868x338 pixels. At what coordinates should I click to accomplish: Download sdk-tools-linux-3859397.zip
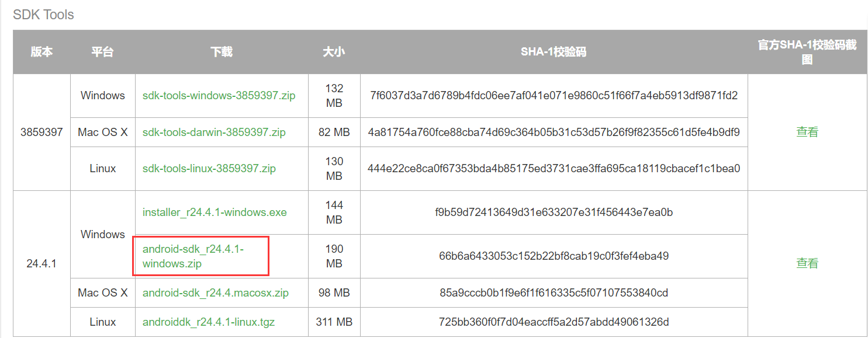(209, 169)
